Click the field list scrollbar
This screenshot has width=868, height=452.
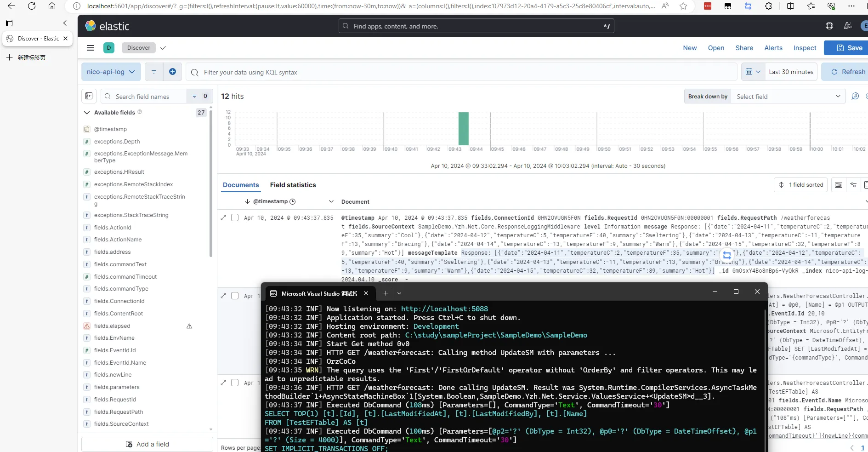211,184
